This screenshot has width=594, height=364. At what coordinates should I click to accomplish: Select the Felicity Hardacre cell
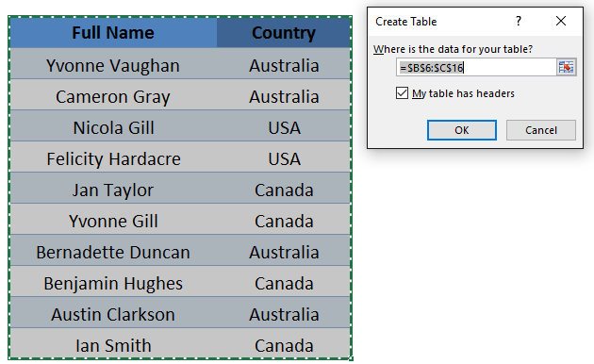tap(113, 157)
